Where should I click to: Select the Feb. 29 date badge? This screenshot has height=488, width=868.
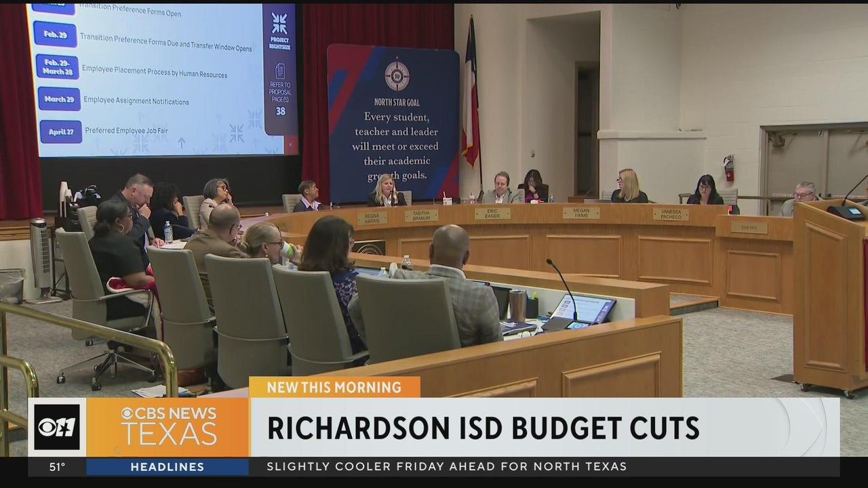(x=55, y=35)
